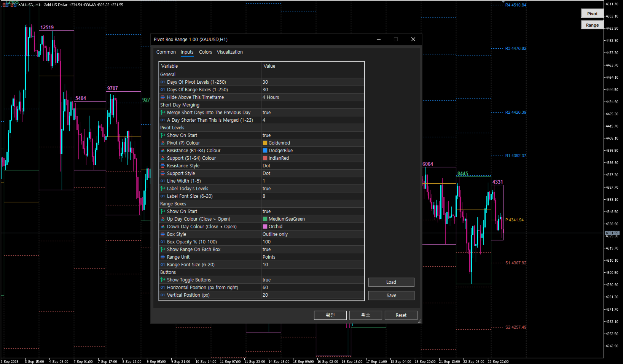The height and width of the screenshot is (364, 623).
Task: Click the Resistance Style enum icon
Action: [163, 166]
